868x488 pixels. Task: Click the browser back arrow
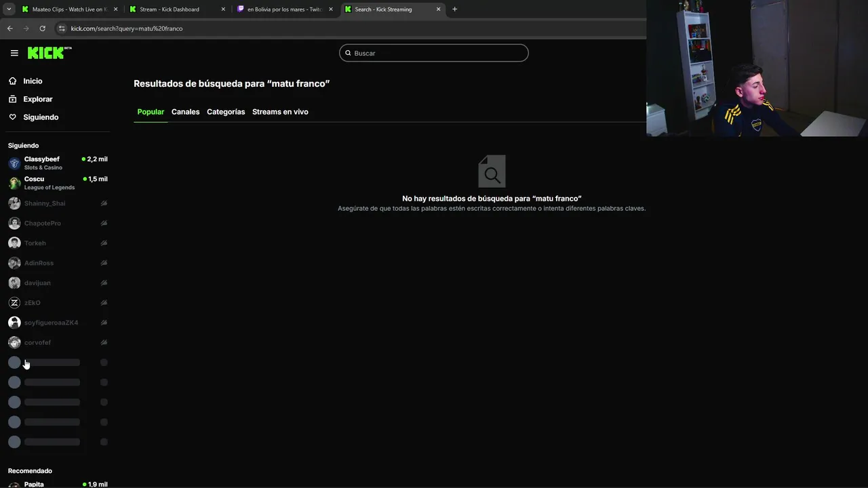pyautogui.click(x=9, y=28)
